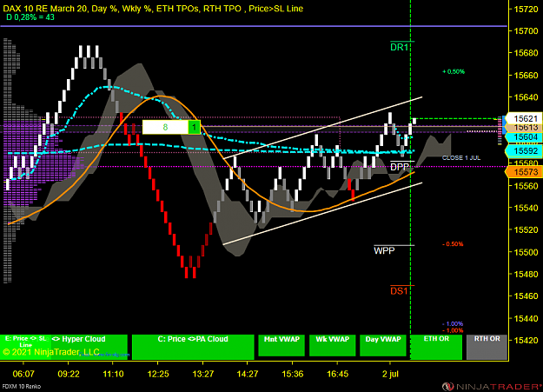
Task: Click the 15500 price axis label
Action: pyautogui.click(x=526, y=252)
